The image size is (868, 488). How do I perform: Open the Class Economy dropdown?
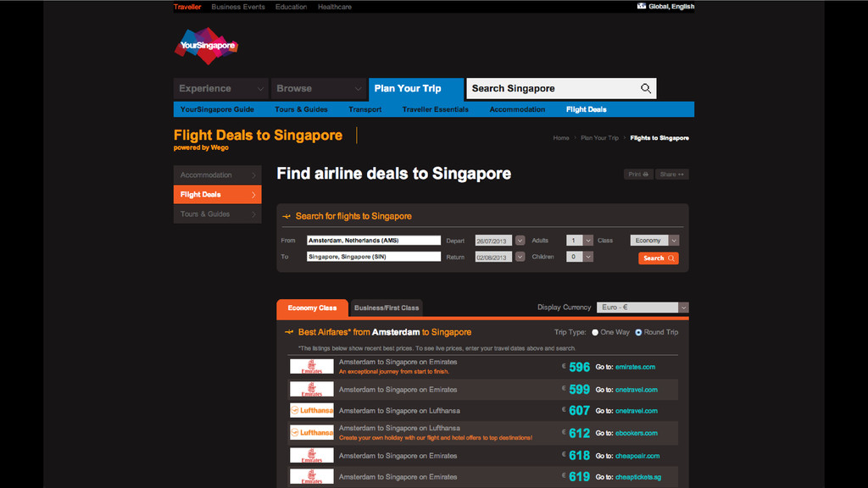pyautogui.click(x=674, y=240)
